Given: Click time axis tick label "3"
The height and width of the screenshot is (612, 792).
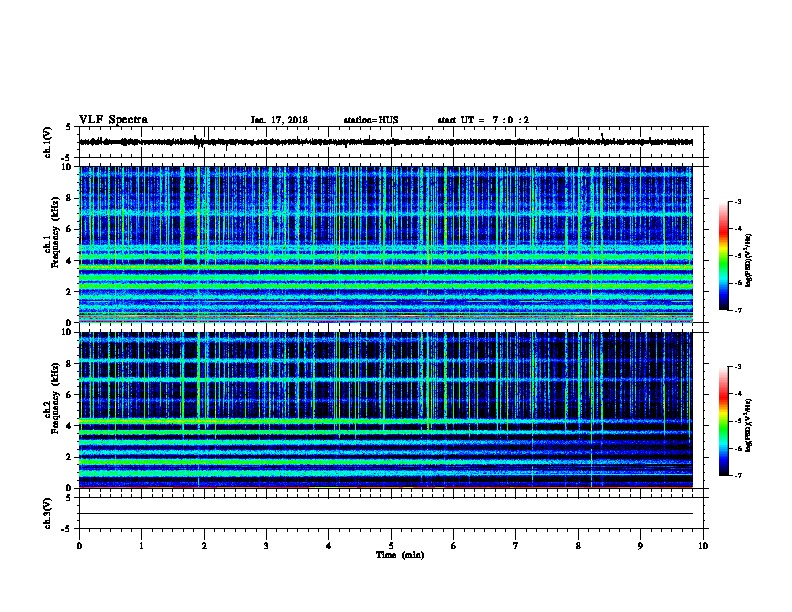Looking at the screenshot, I should [x=266, y=546].
